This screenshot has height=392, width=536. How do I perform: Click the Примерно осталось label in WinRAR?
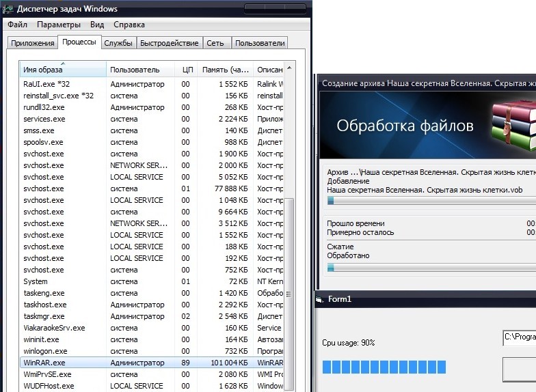360,232
